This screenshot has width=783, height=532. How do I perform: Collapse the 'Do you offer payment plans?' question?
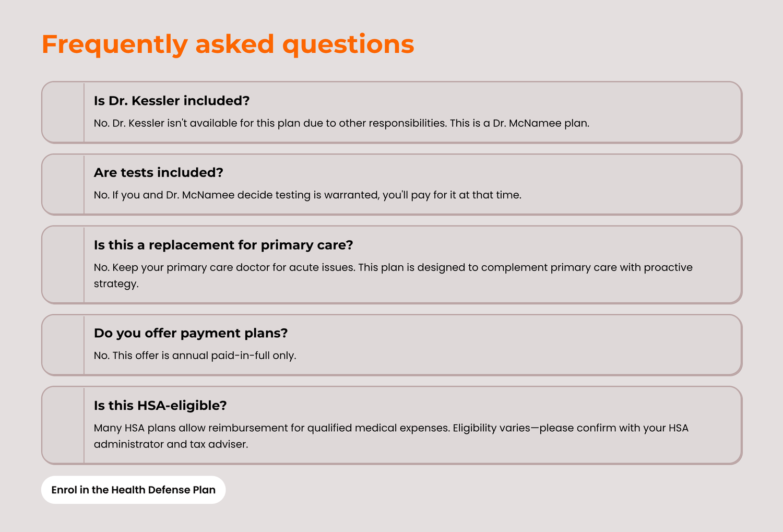tap(191, 333)
